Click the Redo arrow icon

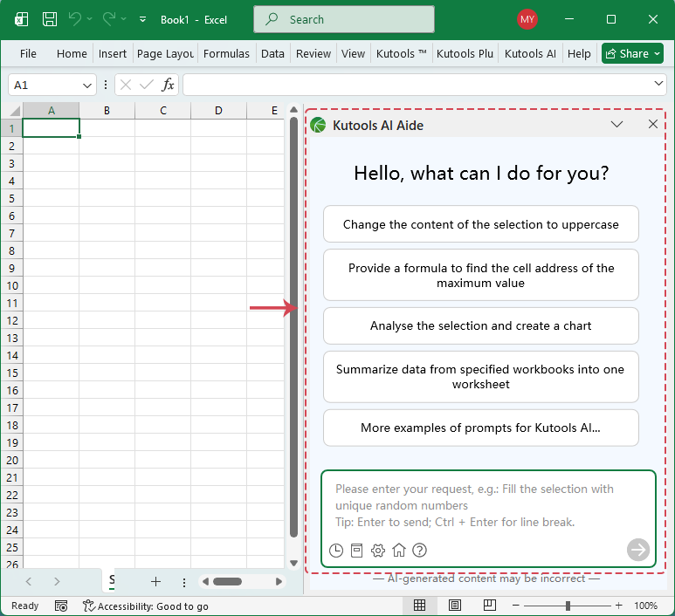coord(109,19)
